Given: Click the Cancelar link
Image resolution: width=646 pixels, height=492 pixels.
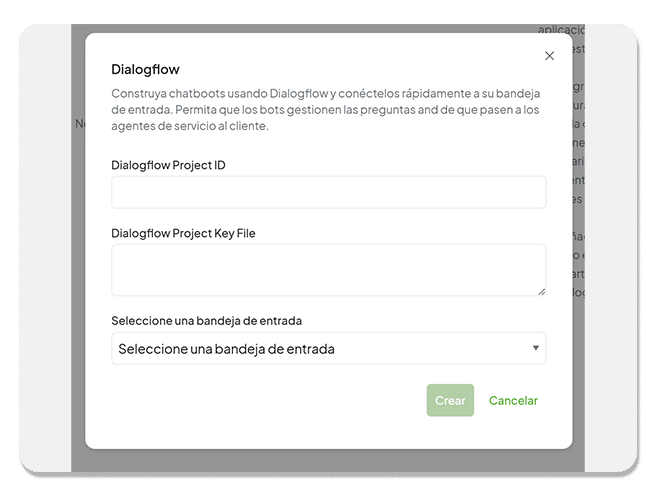Looking at the screenshot, I should click(x=513, y=401).
